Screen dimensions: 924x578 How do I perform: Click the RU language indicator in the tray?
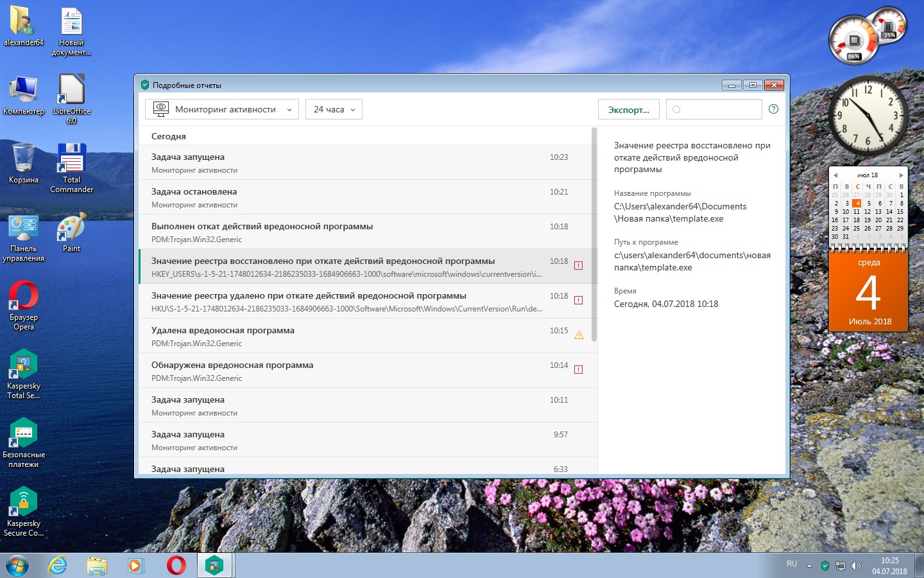(x=792, y=564)
